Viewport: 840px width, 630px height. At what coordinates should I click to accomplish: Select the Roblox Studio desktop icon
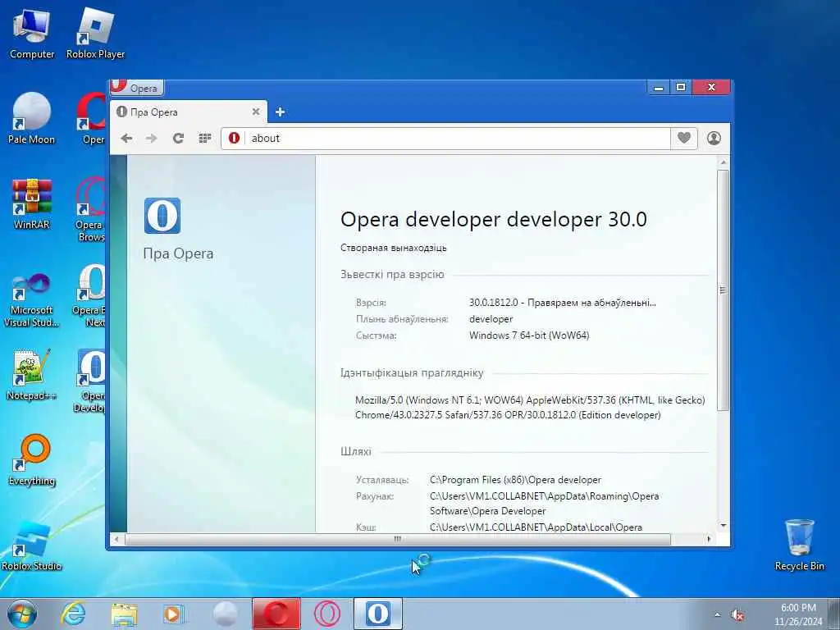coord(32,546)
